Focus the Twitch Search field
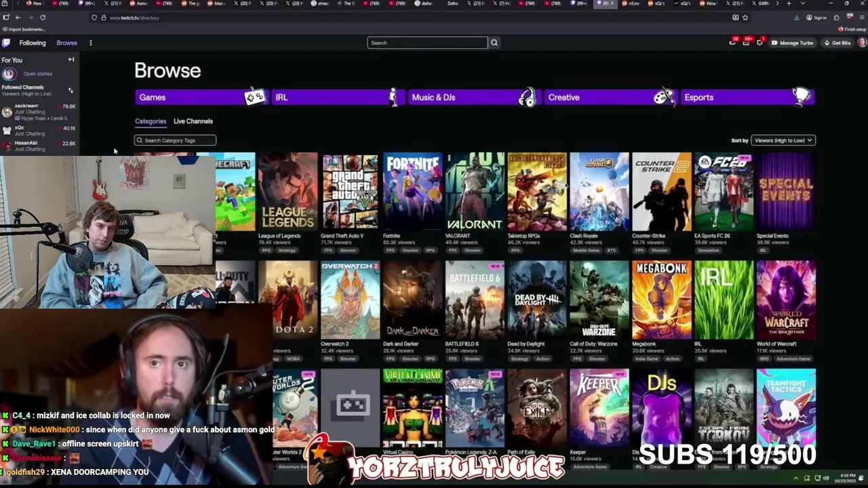Image resolution: width=868 pixels, height=488 pixels. click(427, 43)
